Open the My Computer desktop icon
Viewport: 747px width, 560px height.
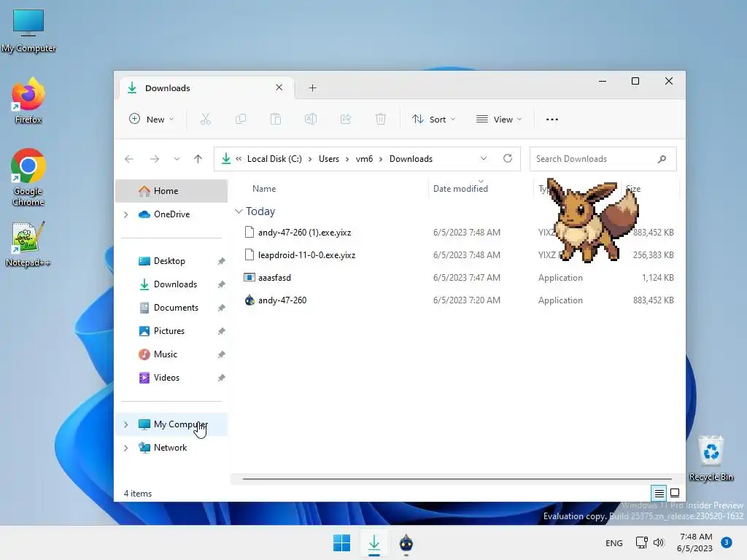tap(28, 31)
